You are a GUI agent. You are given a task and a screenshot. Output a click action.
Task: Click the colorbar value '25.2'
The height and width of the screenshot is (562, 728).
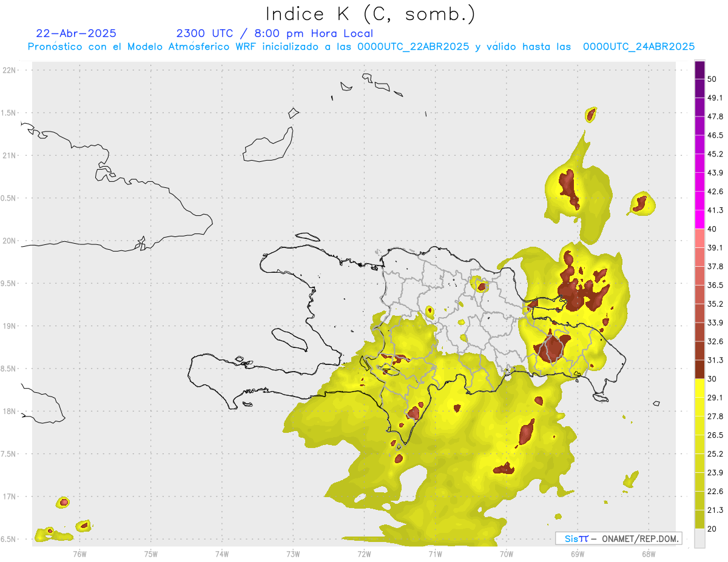715,454
